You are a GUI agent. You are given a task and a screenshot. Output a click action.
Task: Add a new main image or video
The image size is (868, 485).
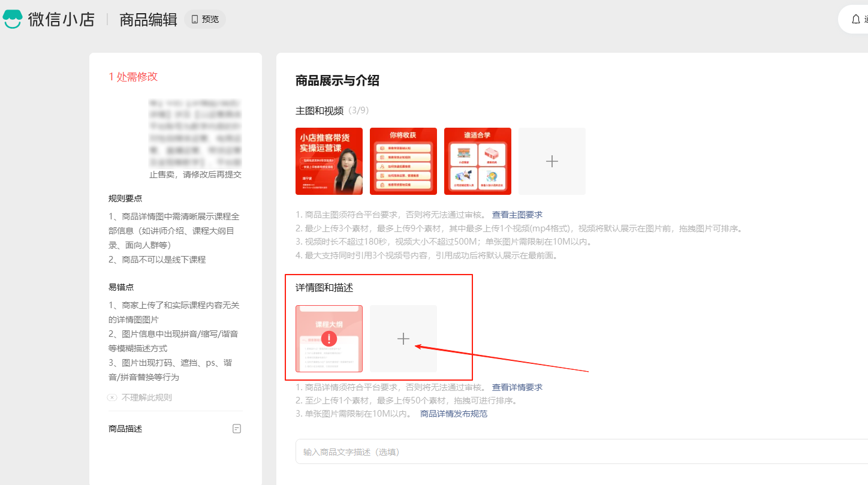pyautogui.click(x=552, y=161)
